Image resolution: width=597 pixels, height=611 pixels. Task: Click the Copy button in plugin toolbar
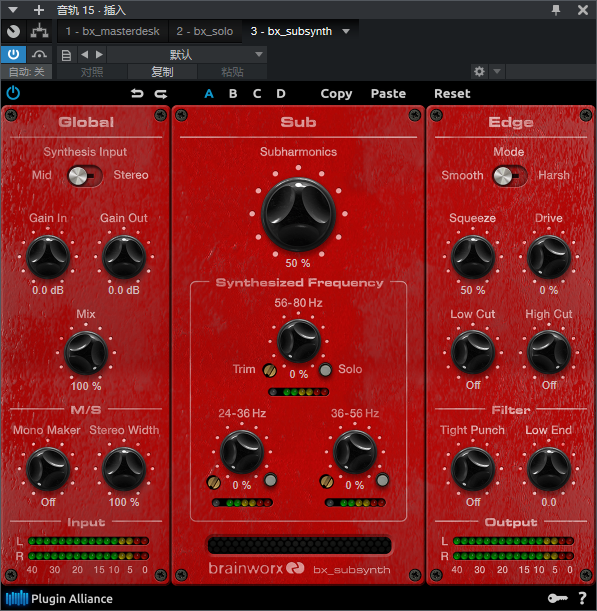point(336,94)
